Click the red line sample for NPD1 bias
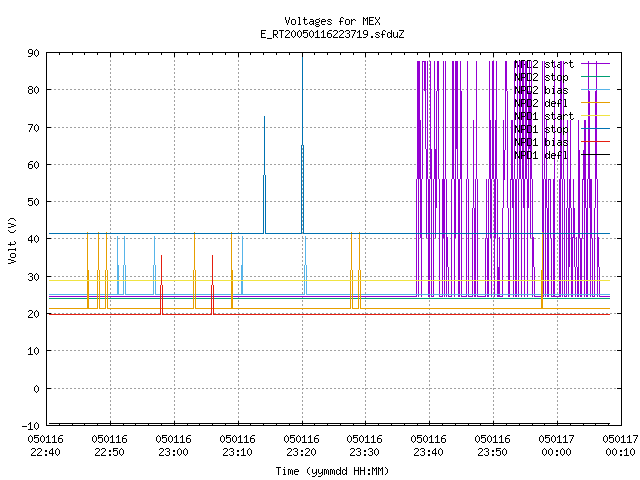The width and height of the screenshot is (640, 480). point(596,142)
